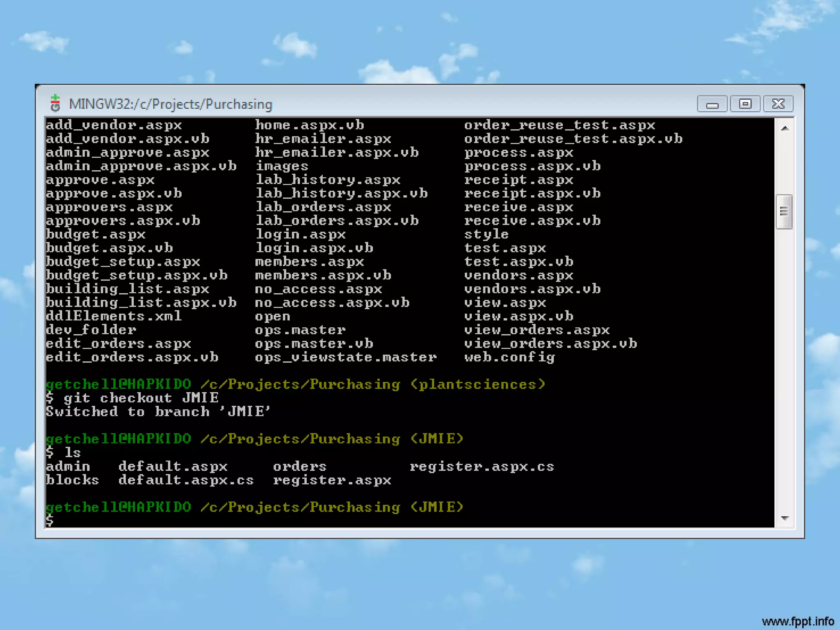Click the 'Switched to branch JMIE' output line

point(158,411)
